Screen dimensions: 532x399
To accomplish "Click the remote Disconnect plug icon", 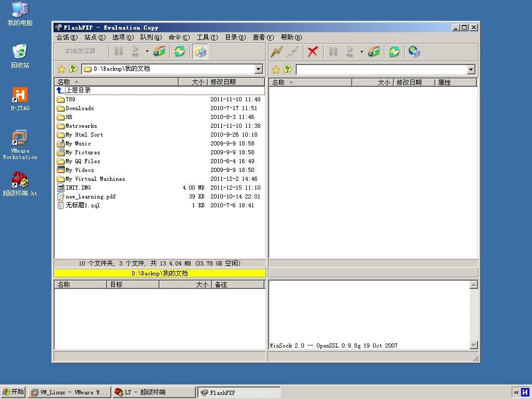I will click(x=293, y=51).
